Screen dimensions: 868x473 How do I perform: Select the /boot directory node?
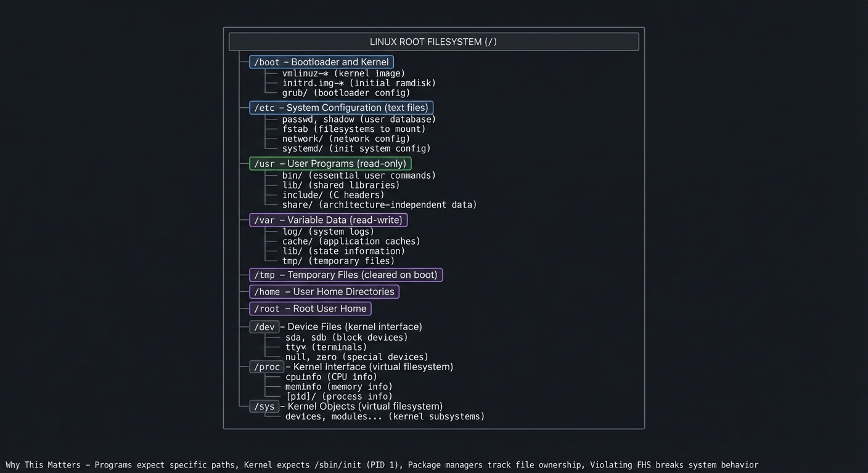[x=321, y=62]
